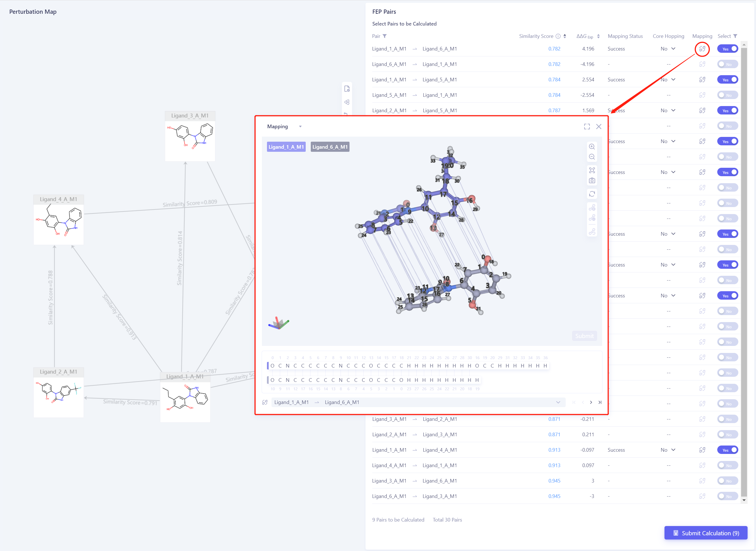Screen dimensions: 756x551
Task: Sort by ΔΔG Exp column
Action: pos(599,36)
